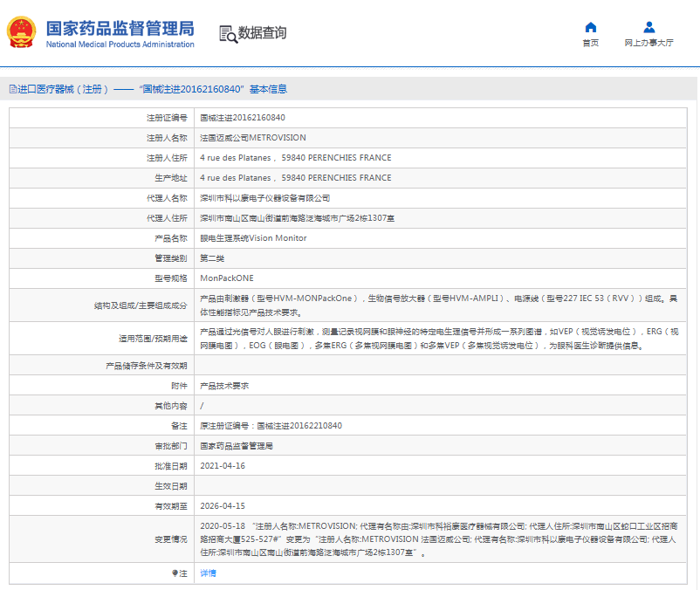Click the 数据查询 magnifier document icon
Viewport: 700px width, 590px height.
pyautogui.click(x=228, y=34)
